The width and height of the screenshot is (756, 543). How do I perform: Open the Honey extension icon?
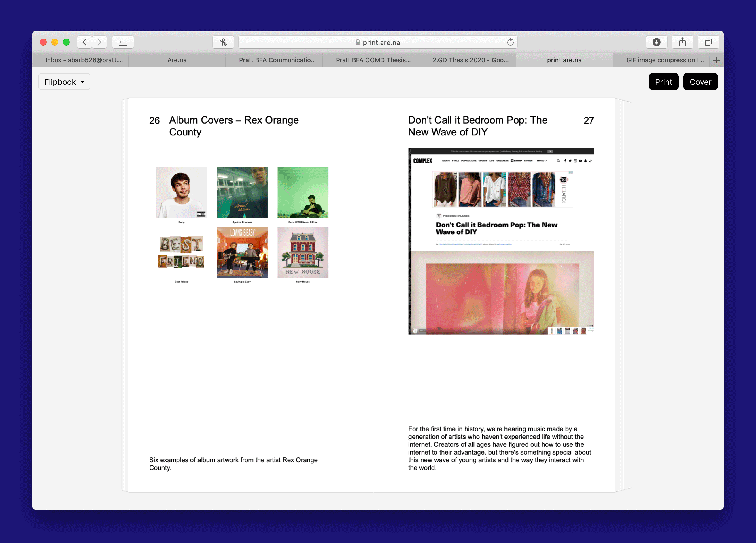pos(223,42)
